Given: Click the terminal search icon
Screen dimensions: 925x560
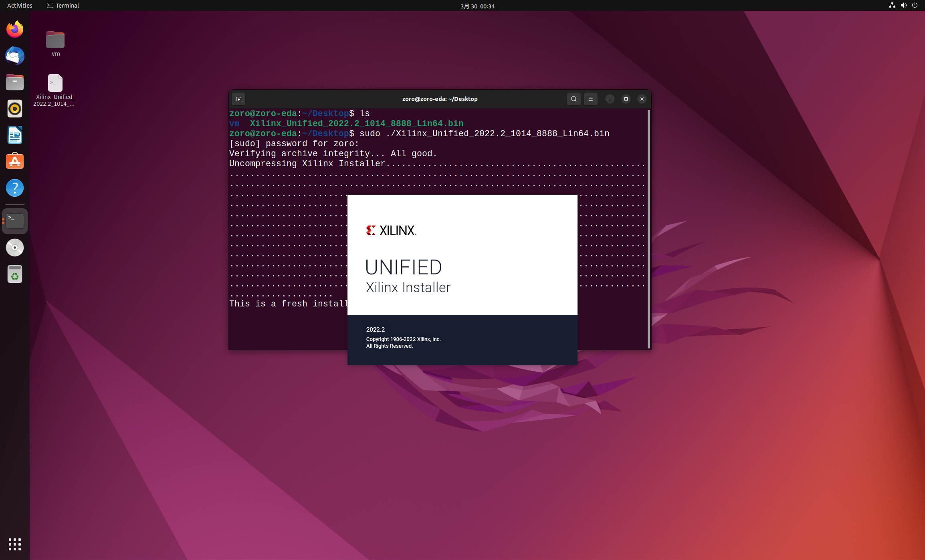Looking at the screenshot, I should pos(574,99).
